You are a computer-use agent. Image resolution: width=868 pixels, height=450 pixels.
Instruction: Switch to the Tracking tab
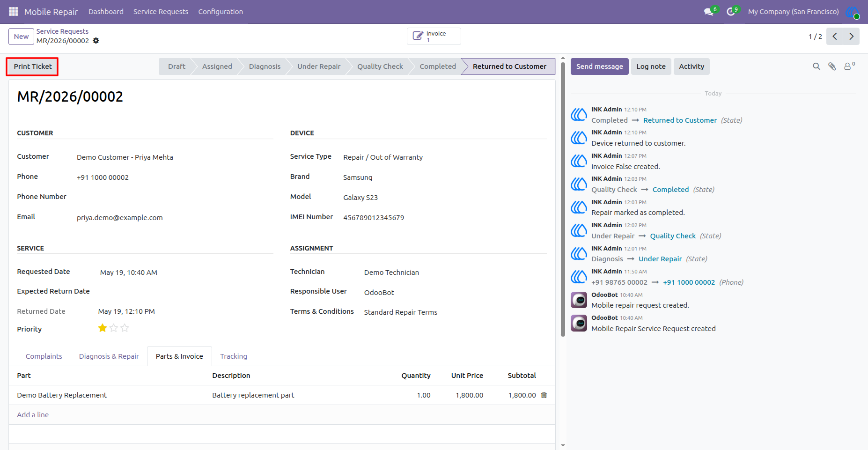tap(234, 356)
